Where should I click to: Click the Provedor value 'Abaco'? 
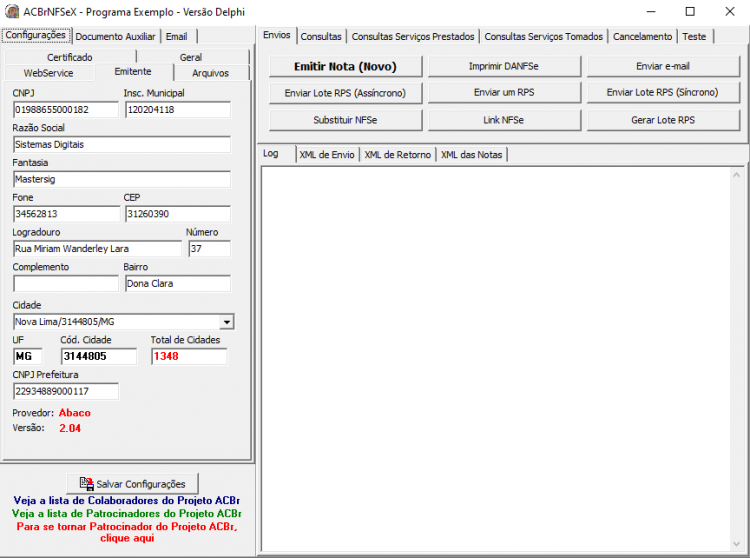point(75,413)
